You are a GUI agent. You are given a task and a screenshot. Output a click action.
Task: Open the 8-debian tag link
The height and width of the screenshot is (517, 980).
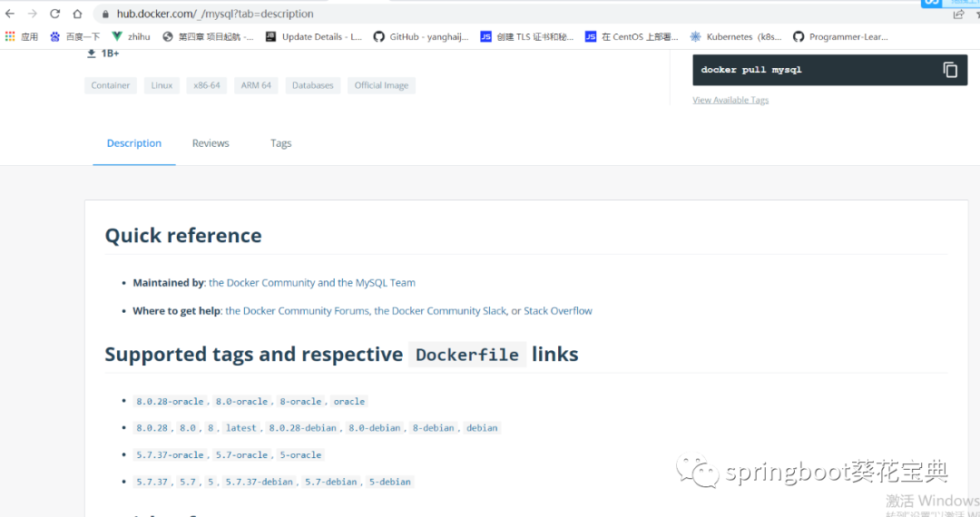pos(433,428)
